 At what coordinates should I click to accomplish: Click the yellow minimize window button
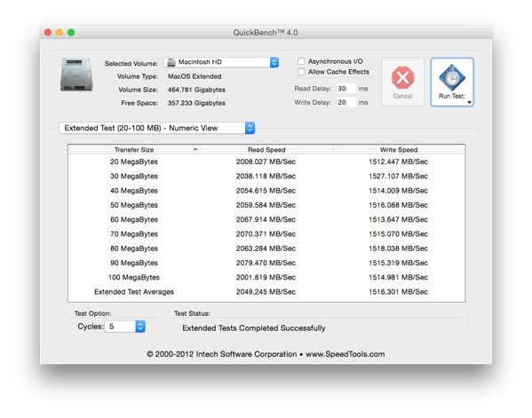click(x=60, y=32)
